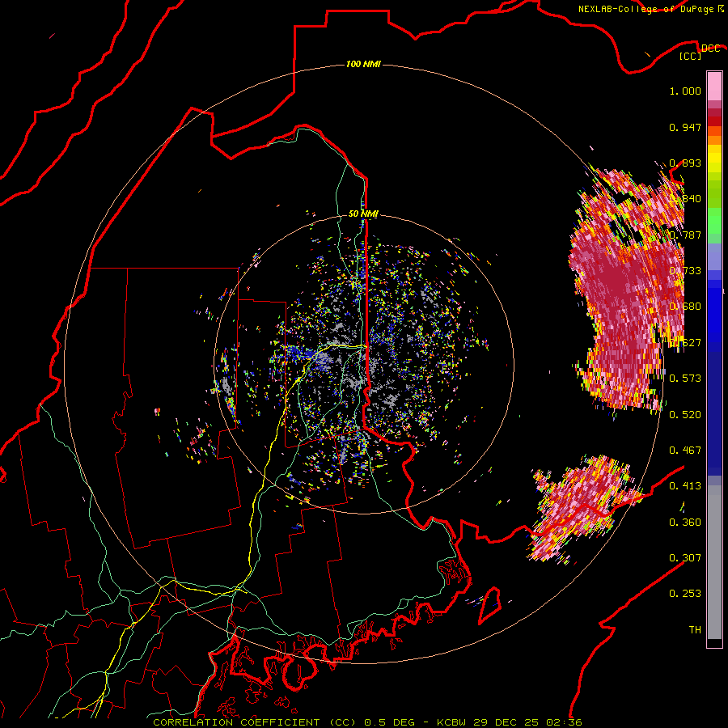Click the 50 NMI range ring label
The height and width of the screenshot is (728, 728).
point(363,214)
